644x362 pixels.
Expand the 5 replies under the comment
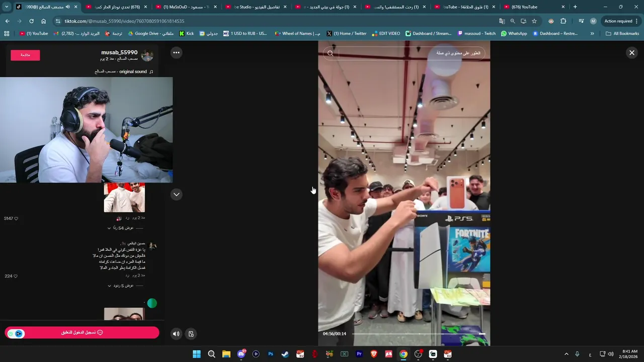(121, 286)
